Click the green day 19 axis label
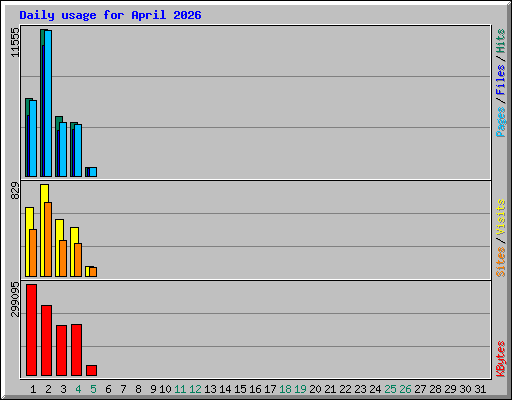 (x=300, y=389)
